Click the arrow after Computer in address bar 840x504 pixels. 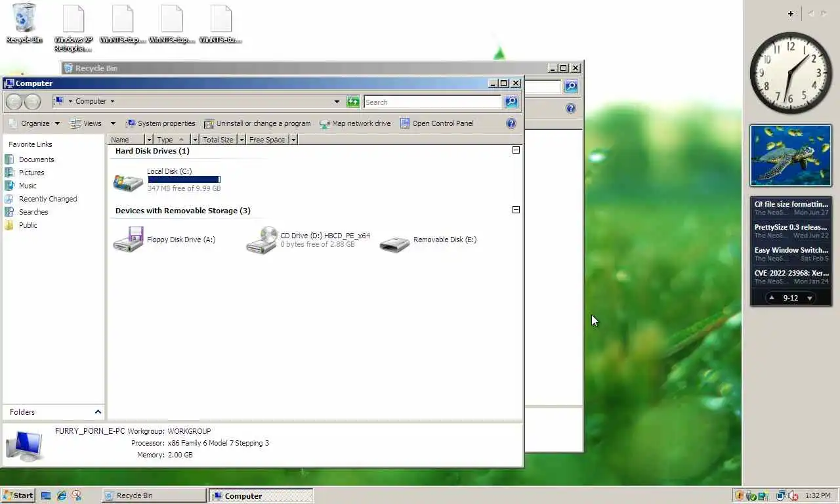pyautogui.click(x=112, y=101)
